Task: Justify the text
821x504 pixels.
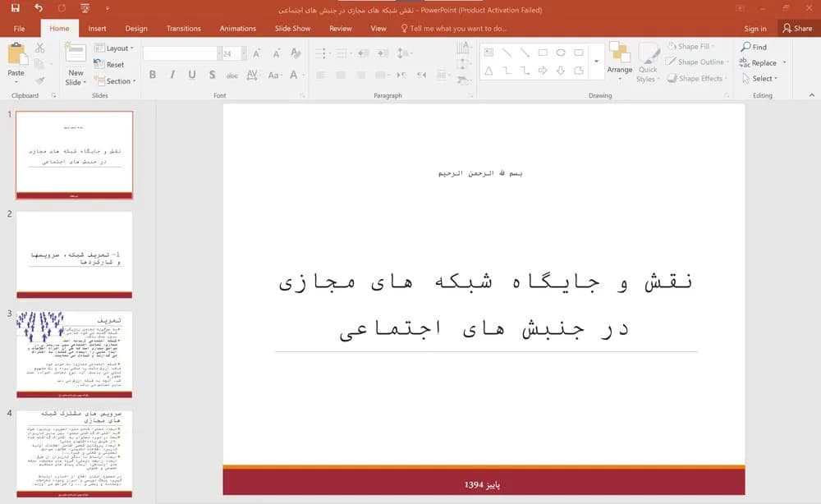Action: tap(383, 76)
